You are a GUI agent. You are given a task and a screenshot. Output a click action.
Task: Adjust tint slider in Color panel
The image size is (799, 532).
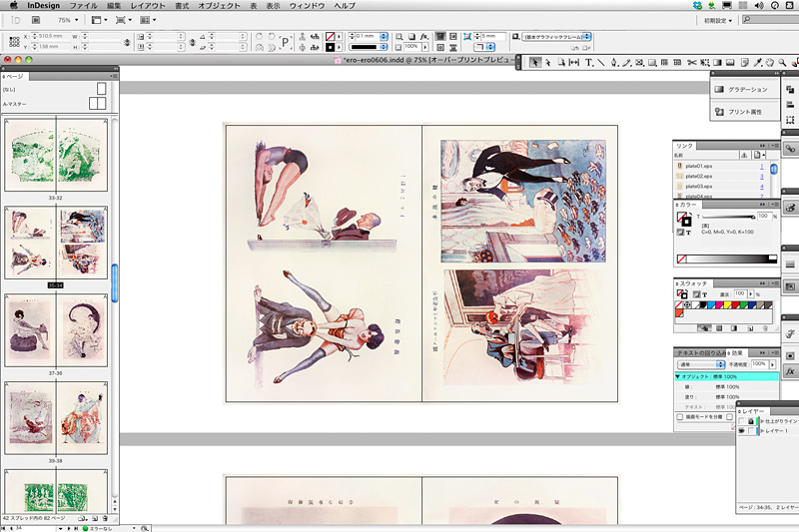point(729,218)
